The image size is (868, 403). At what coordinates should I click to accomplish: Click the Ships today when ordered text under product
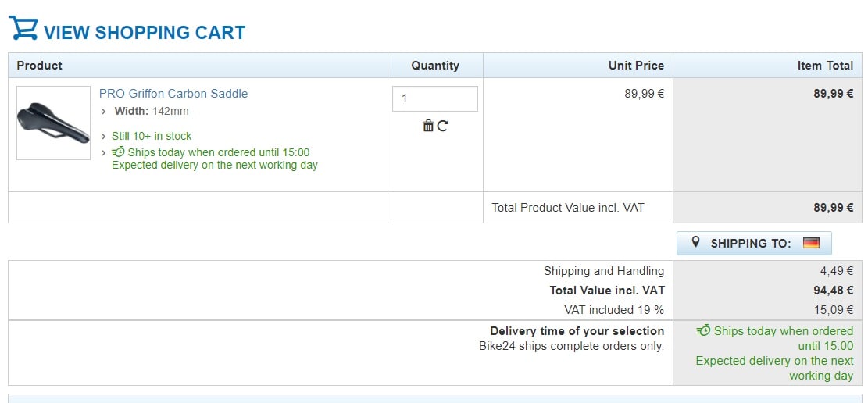218,152
